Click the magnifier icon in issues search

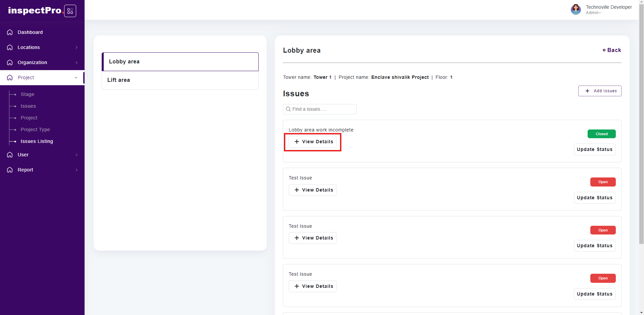click(288, 109)
